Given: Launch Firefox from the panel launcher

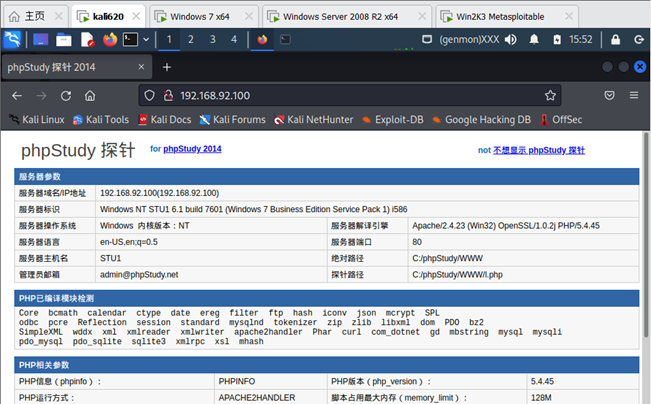Looking at the screenshot, I should [x=110, y=39].
